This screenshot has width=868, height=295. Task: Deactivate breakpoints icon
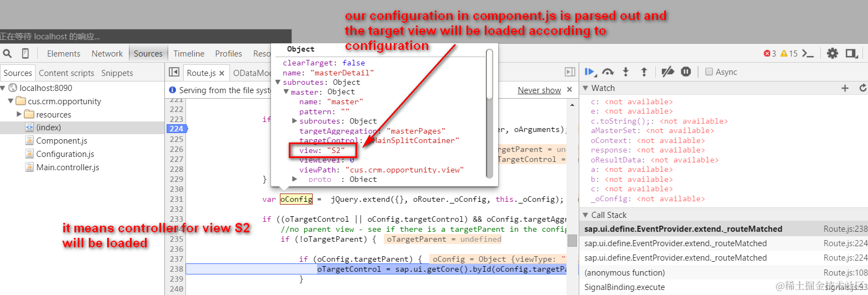tap(668, 72)
